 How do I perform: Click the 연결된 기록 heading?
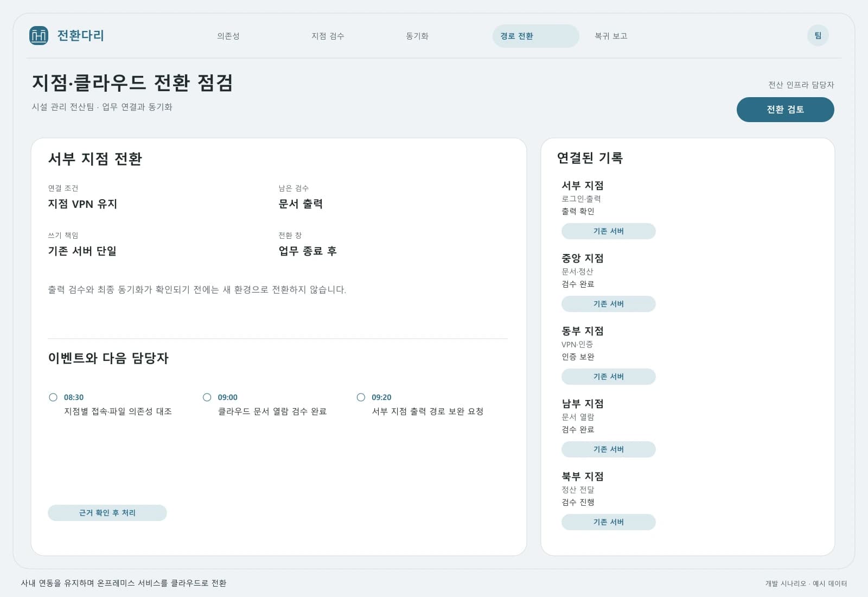coord(590,158)
